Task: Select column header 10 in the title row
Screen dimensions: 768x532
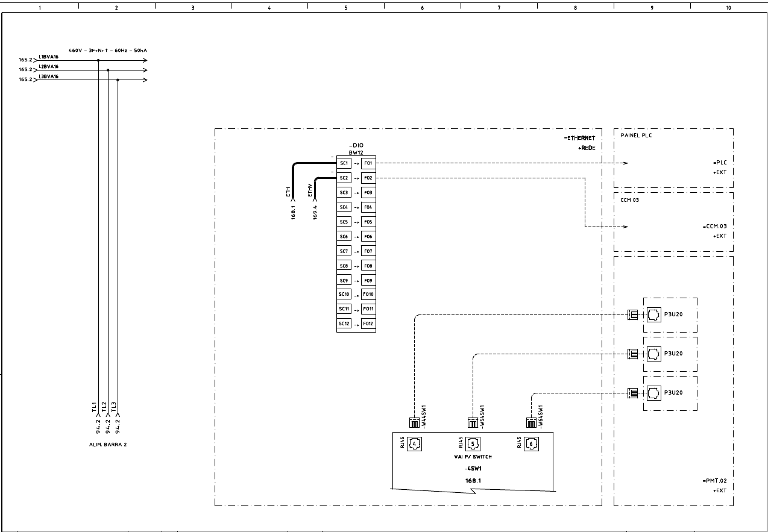Action: [728, 8]
